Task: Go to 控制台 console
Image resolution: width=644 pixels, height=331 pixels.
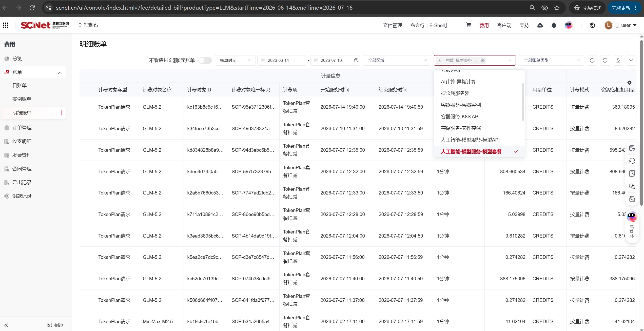Action: point(88,25)
